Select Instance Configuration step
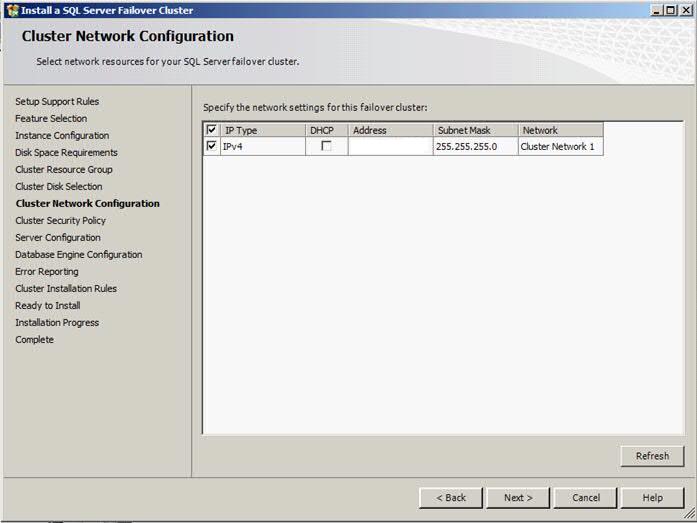Image resolution: width=697 pixels, height=523 pixels. click(x=62, y=135)
